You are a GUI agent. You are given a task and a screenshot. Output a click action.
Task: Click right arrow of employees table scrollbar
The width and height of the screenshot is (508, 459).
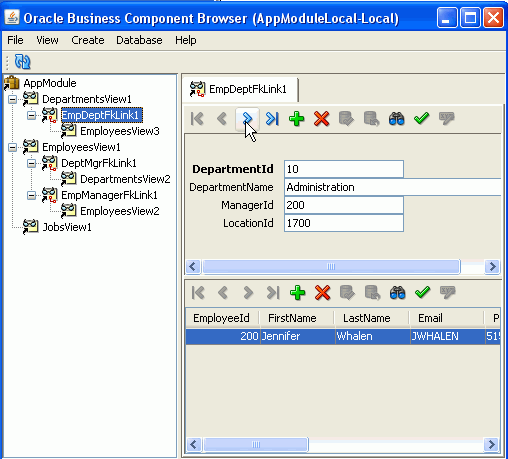pos(492,444)
